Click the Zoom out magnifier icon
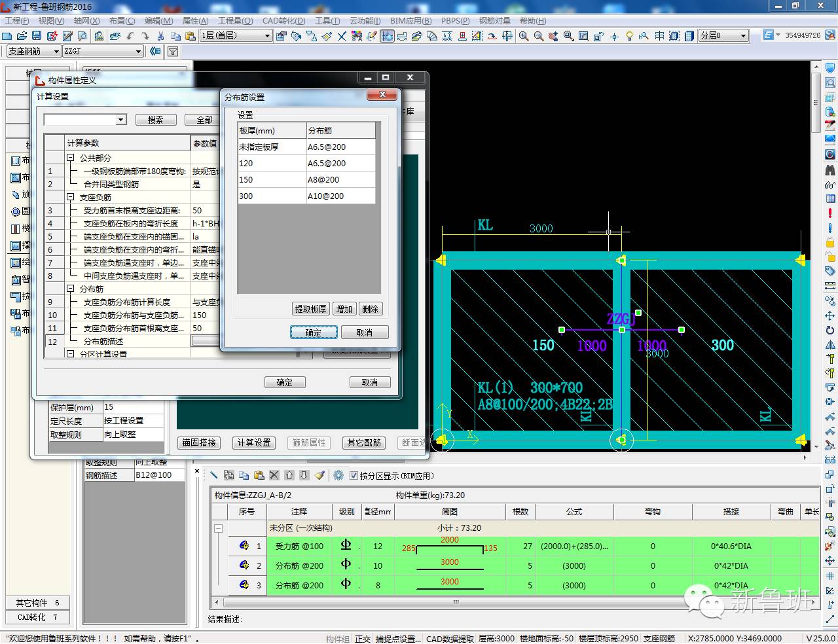 point(539,36)
